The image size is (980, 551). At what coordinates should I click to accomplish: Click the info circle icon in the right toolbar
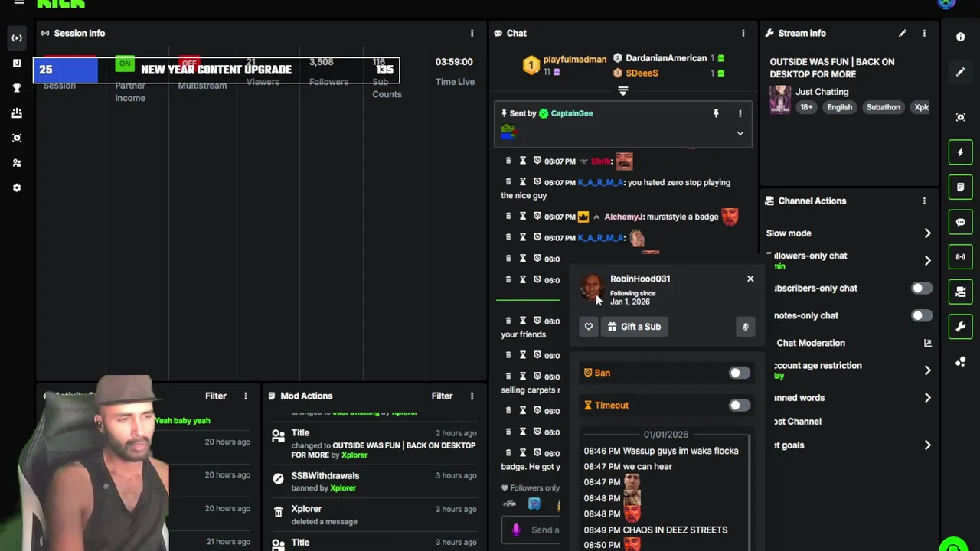(960, 37)
